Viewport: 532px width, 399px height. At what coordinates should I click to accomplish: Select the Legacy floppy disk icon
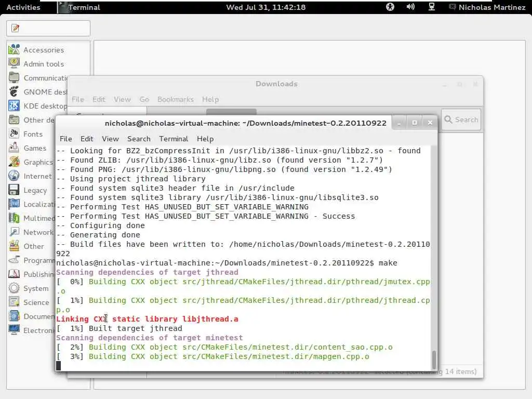tap(14, 190)
